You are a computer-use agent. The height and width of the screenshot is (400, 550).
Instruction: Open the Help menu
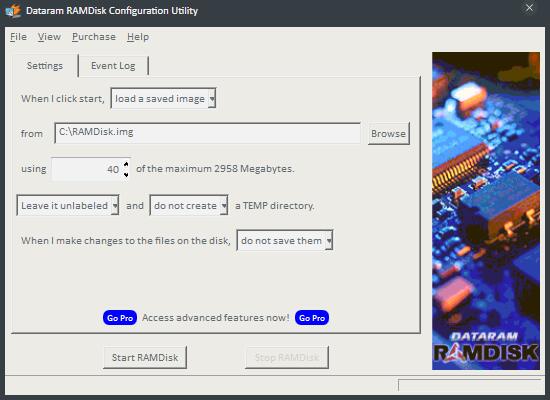click(x=138, y=37)
